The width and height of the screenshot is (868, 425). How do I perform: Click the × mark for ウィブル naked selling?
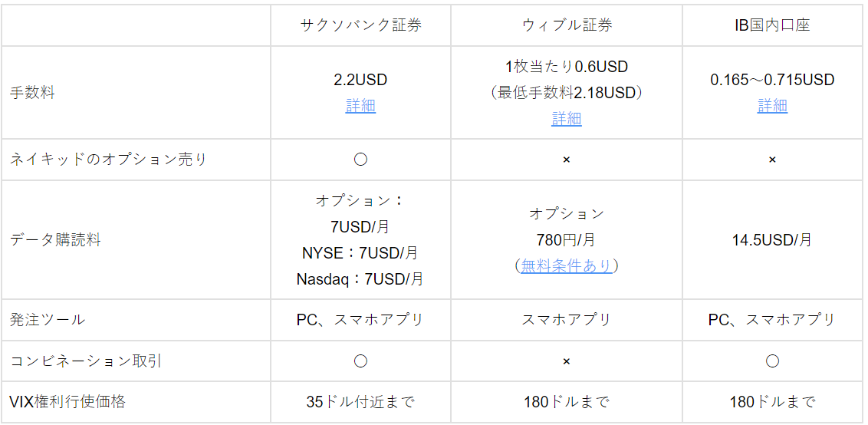click(567, 160)
